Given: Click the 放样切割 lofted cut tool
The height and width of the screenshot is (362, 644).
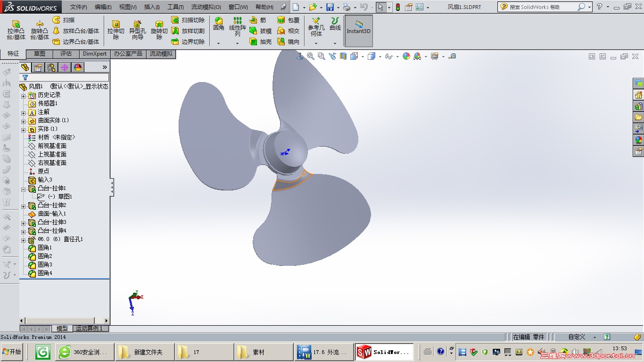Looking at the screenshot, I should point(188,31).
